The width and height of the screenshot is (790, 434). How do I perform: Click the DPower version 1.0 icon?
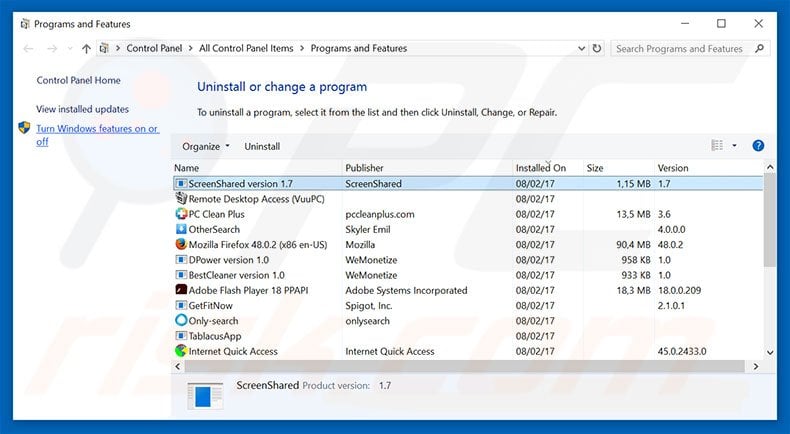181,260
